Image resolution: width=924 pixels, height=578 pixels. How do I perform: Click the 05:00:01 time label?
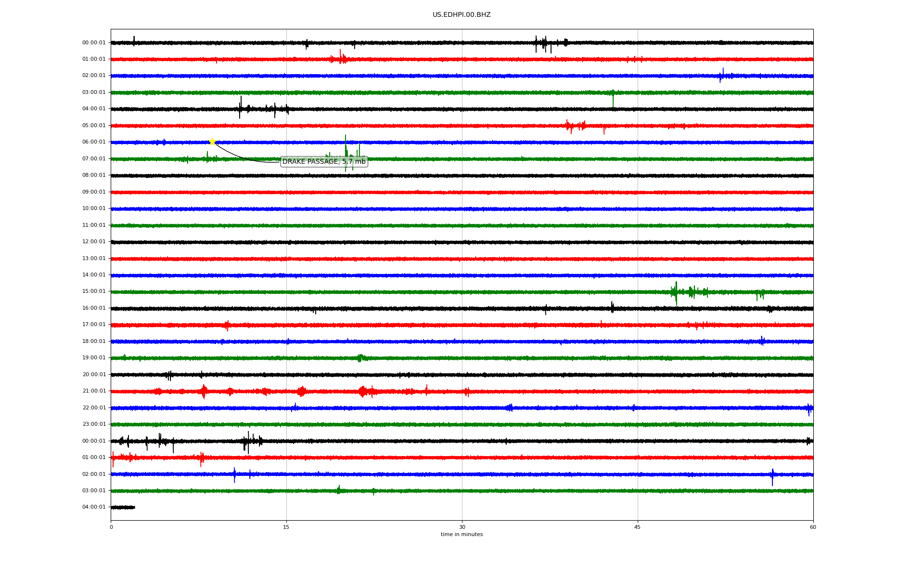94,126
